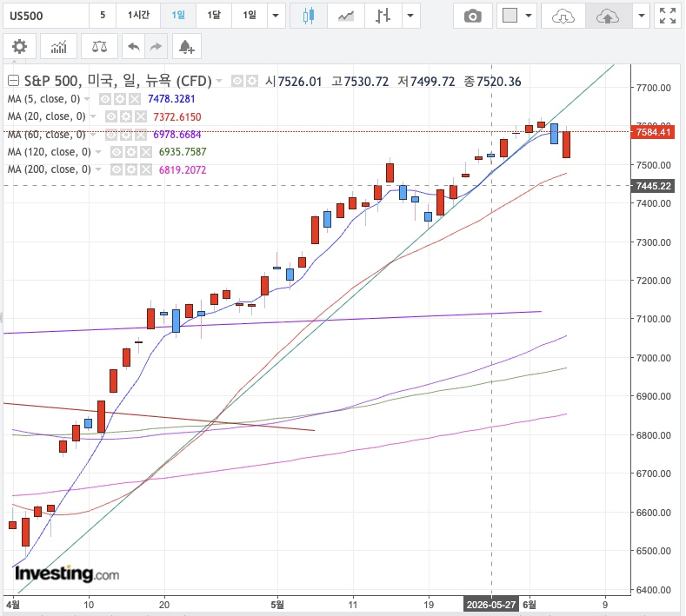
Task: Click the compare symbols scales icon
Action: click(x=99, y=46)
